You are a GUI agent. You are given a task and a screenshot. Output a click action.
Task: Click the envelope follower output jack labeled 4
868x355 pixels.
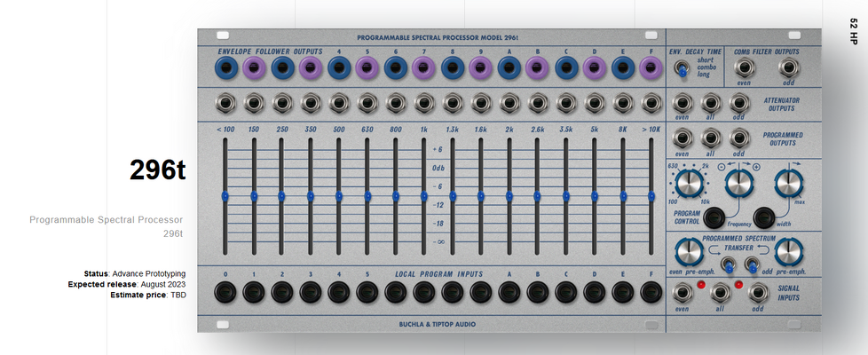tap(339, 68)
